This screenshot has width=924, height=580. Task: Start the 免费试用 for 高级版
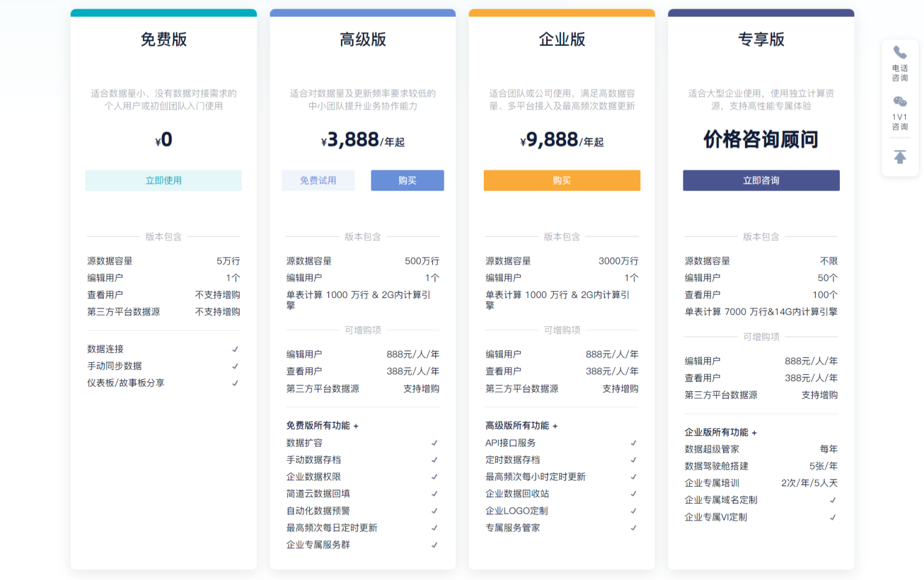pos(318,180)
